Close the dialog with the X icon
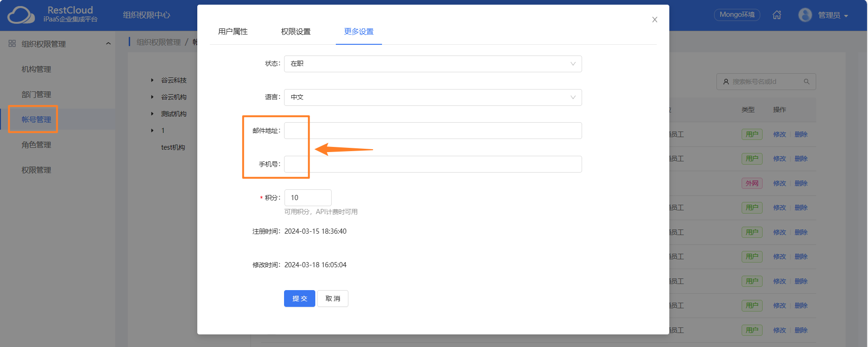This screenshot has height=347, width=868. (655, 20)
